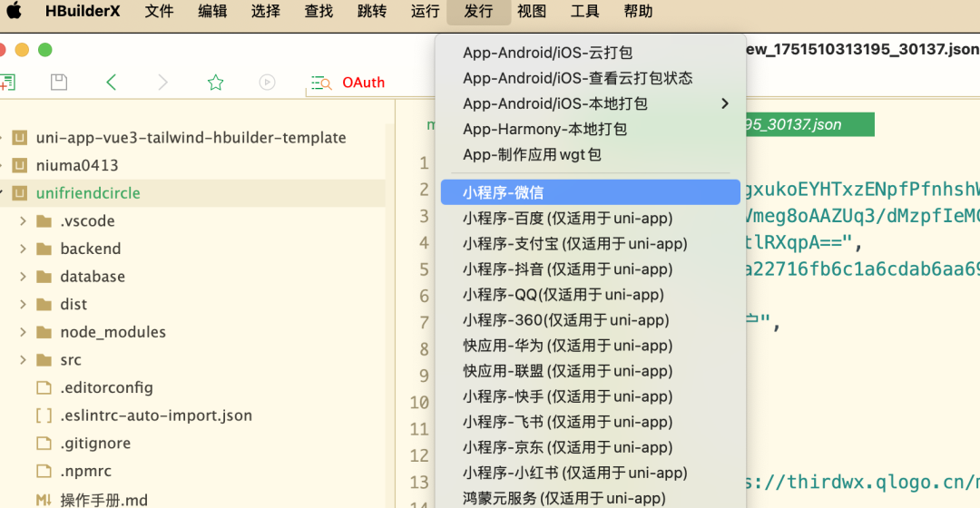This screenshot has height=508, width=980.
Task: Select App-制作应用wgt包
Action: pos(590,155)
